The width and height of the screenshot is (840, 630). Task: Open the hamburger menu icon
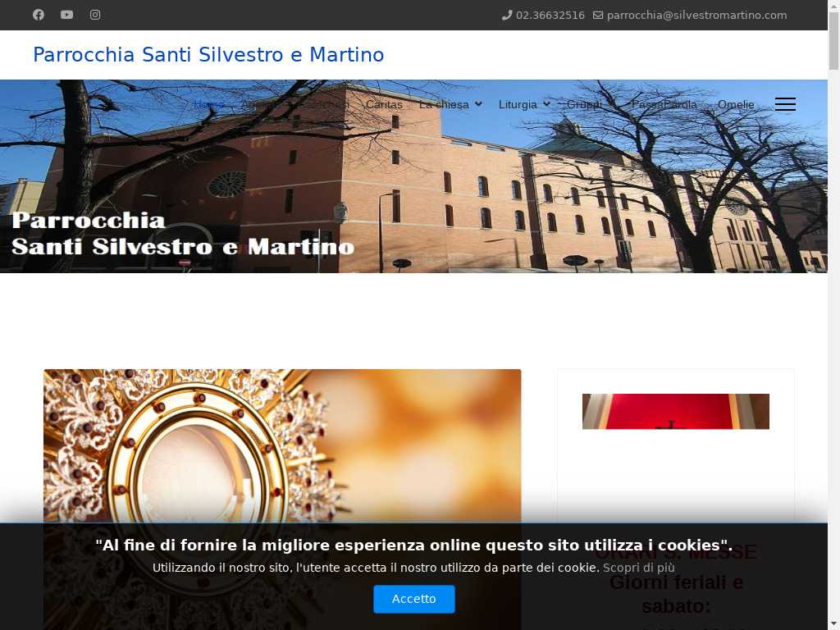coord(785,104)
